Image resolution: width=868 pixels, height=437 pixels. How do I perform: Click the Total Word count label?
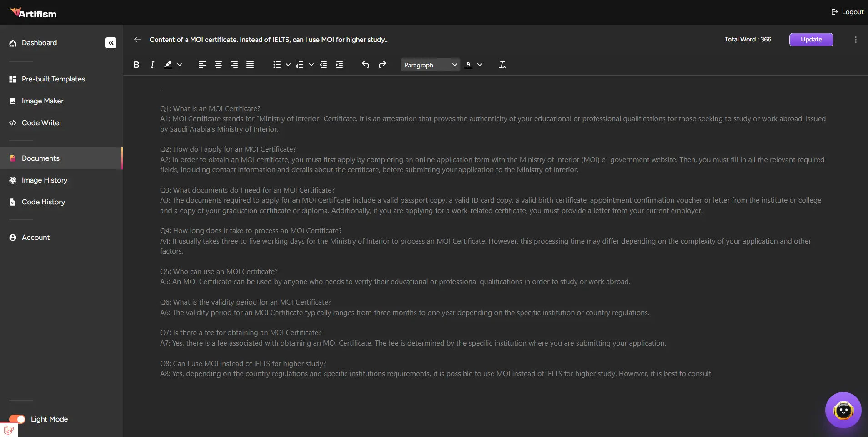pyautogui.click(x=748, y=40)
